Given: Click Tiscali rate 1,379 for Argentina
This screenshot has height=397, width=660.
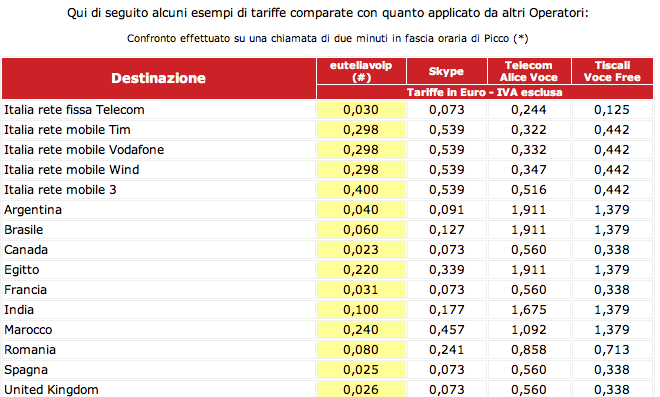Looking at the screenshot, I should coord(612,210).
